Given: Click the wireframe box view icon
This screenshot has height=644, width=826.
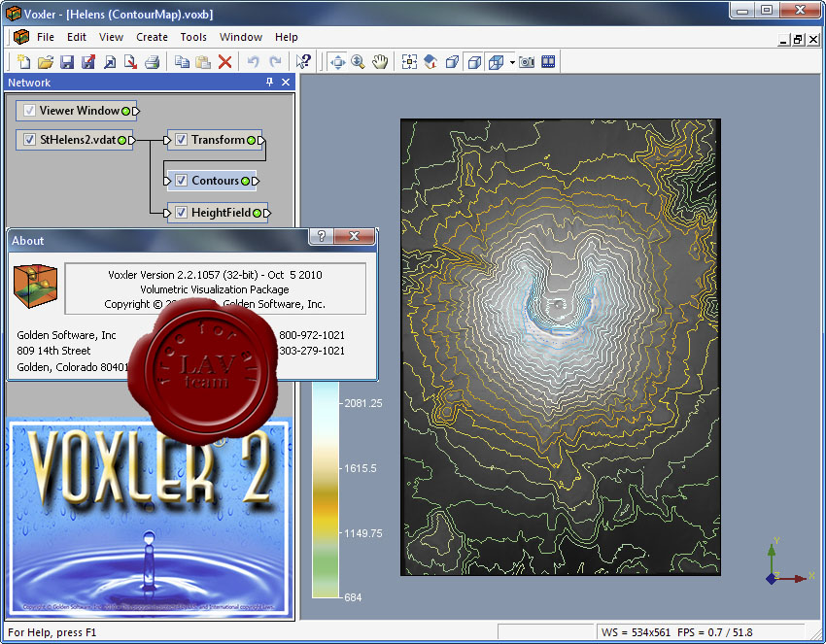Looking at the screenshot, I should pos(474,62).
